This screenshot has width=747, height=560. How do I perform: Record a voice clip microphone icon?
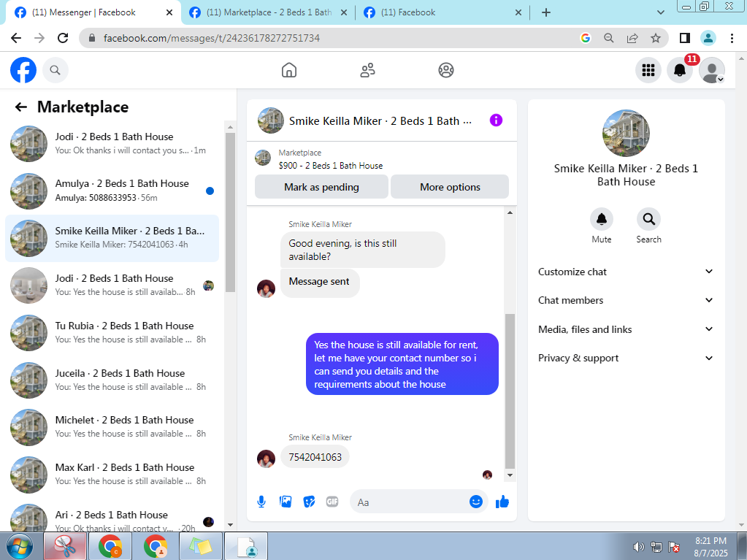(x=261, y=502)
